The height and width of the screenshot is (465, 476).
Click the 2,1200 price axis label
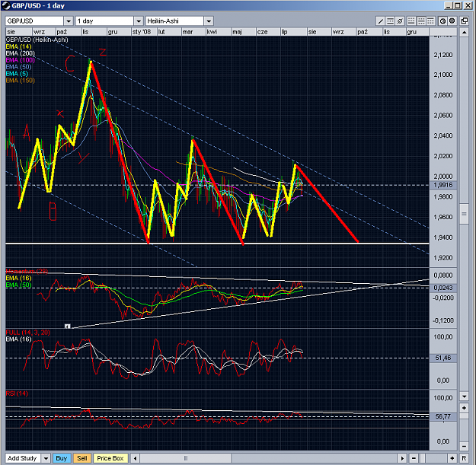tap(443, 55)
